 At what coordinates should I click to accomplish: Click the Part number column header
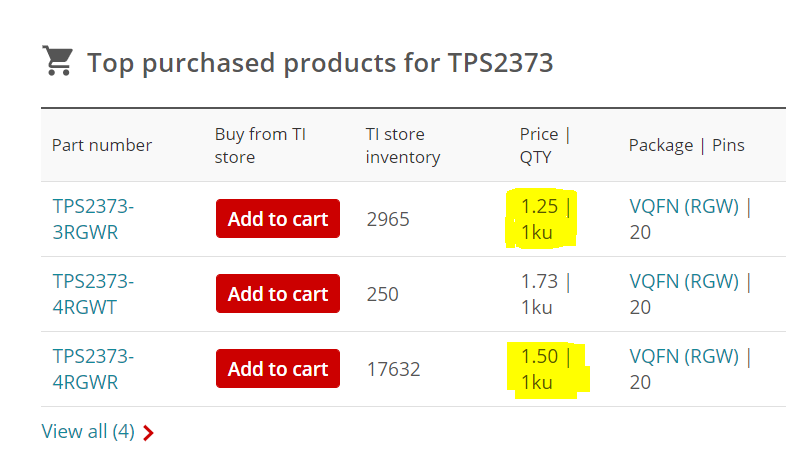(102, 145)
